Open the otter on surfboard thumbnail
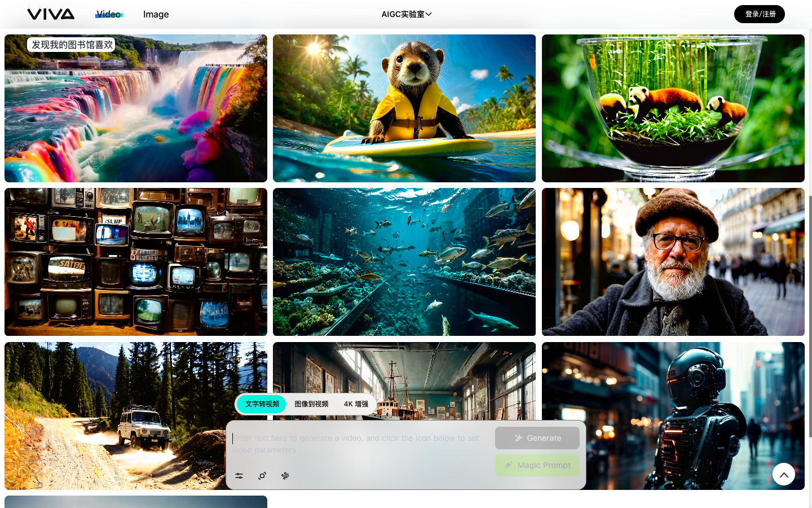This screenshot has width=812, height=508. [x=404, y=108]
